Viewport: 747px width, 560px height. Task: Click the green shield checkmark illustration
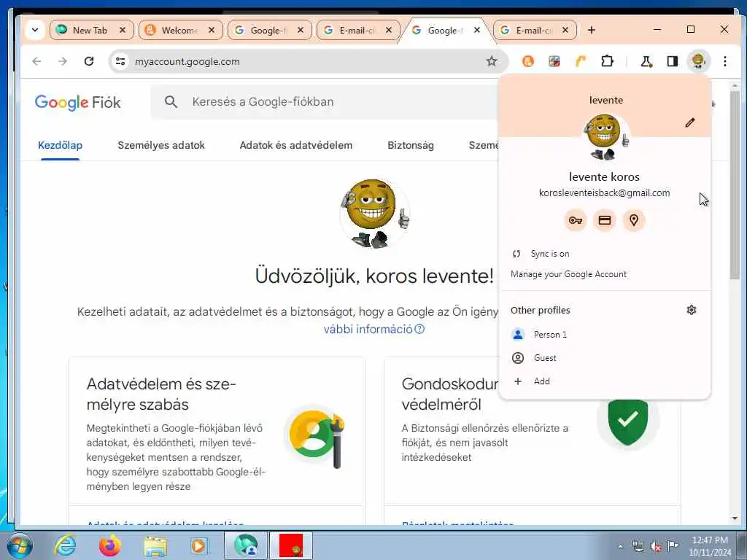coord(628,421)
